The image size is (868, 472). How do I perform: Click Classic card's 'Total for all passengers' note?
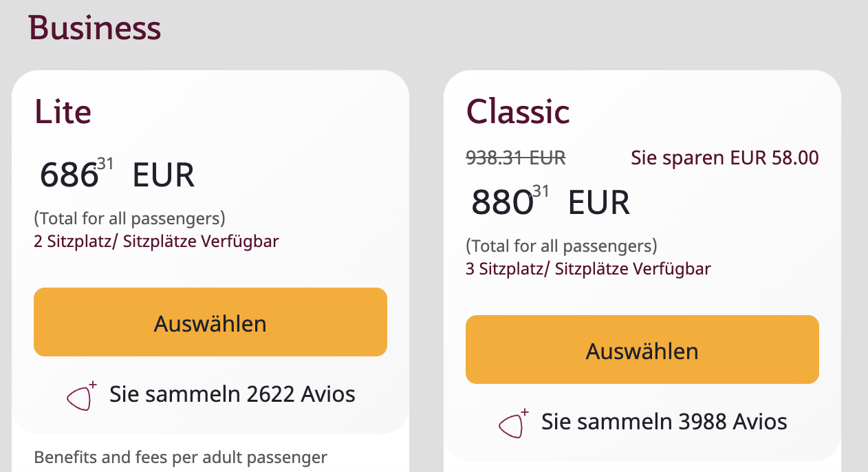pyautogui.click(x=561, y=246)
